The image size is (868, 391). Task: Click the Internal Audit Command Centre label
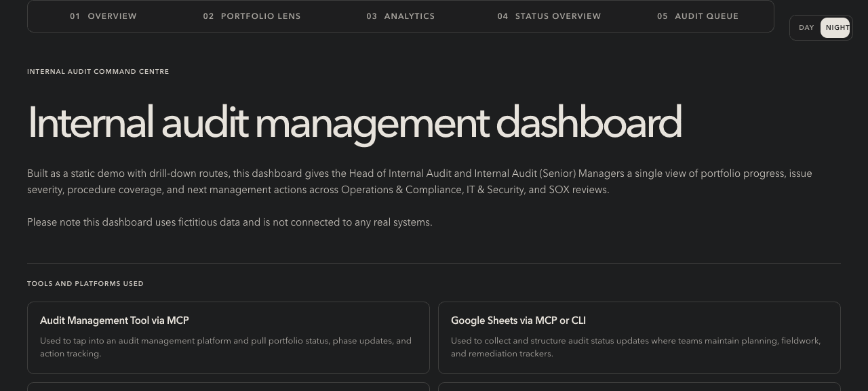pos(98,72)
